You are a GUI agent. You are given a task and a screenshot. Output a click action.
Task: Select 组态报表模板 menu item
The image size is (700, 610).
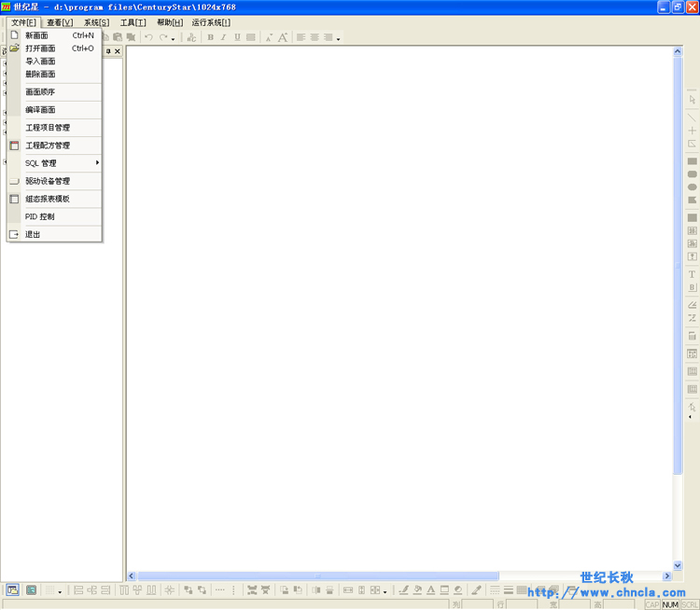click(54, 199)
